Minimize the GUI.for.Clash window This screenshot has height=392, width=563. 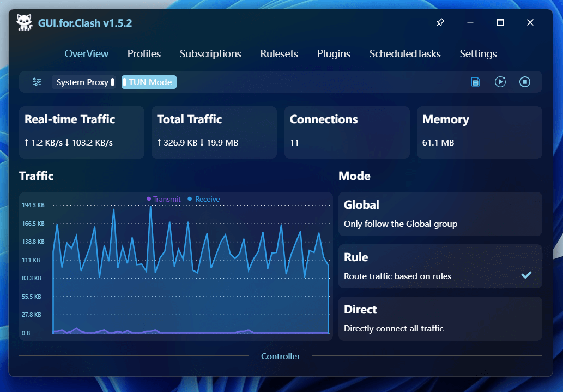pos(470,22)
